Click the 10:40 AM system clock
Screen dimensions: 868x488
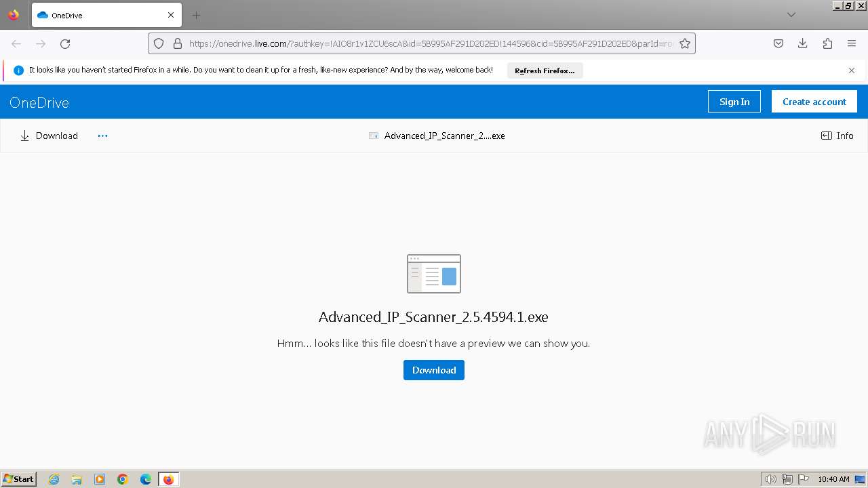click(x=833, y=479)
